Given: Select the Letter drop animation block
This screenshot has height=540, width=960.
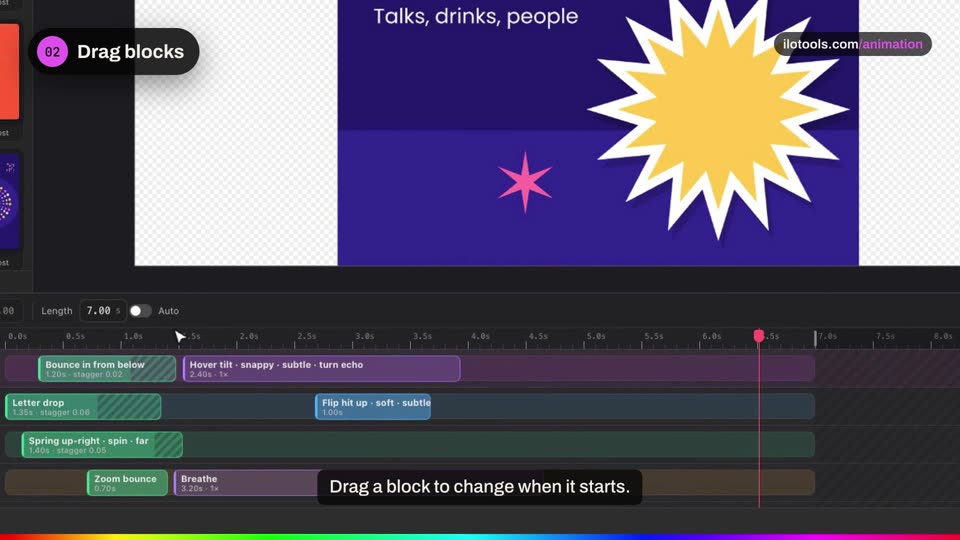Looking at the screenshot, I should pyautogui.click(x=83, y=407).
